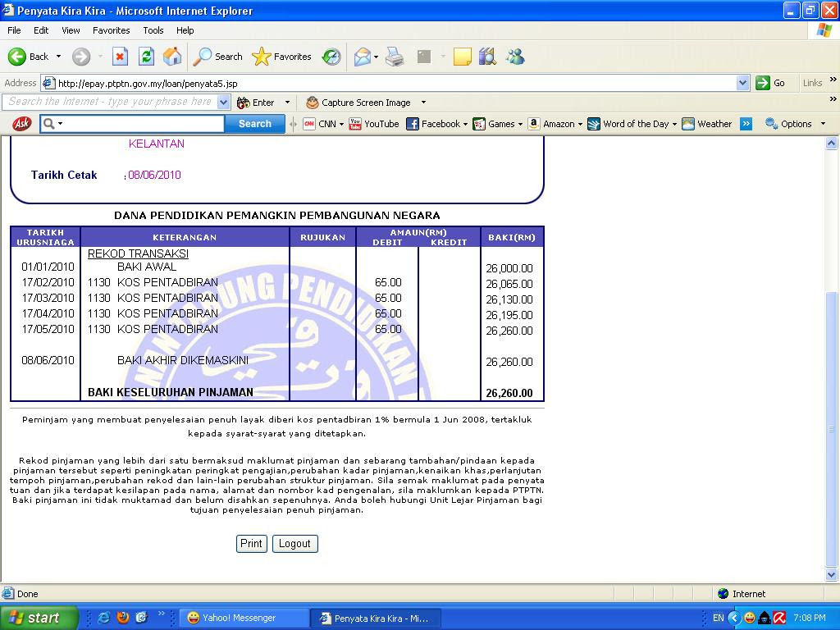Open the Mail envelope icon
Viewport: 840px width, 630px height.
(363, 57)
